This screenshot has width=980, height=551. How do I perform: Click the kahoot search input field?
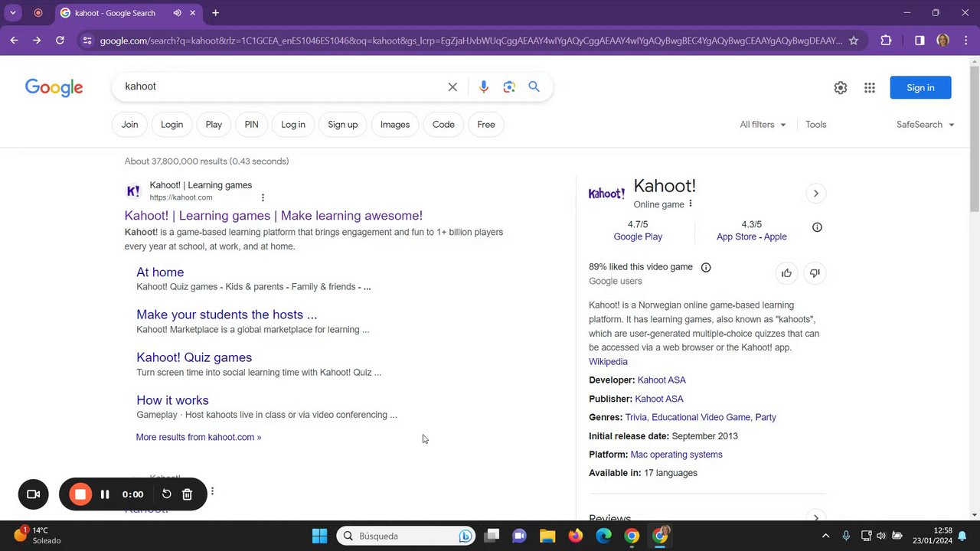click(283, 86)
